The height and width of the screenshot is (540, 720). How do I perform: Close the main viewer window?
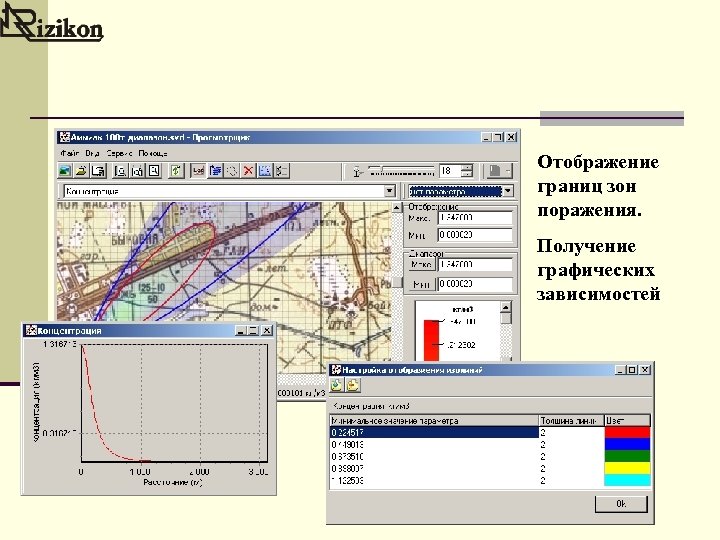pyautogui.click(x=511, y=137)
